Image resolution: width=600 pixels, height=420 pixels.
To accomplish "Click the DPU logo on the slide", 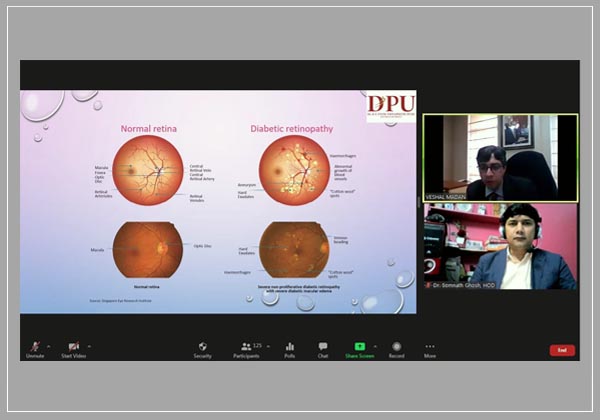I will click(x=390, y=108).
